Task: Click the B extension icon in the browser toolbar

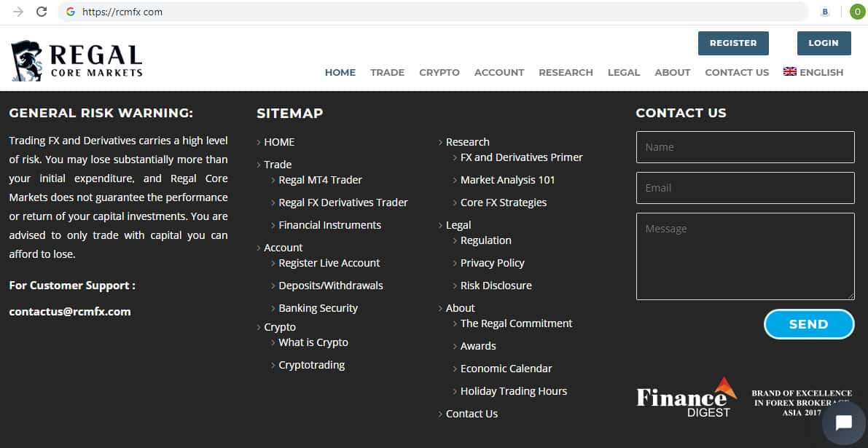Action: pyautogui.click(x=825, y=12)
